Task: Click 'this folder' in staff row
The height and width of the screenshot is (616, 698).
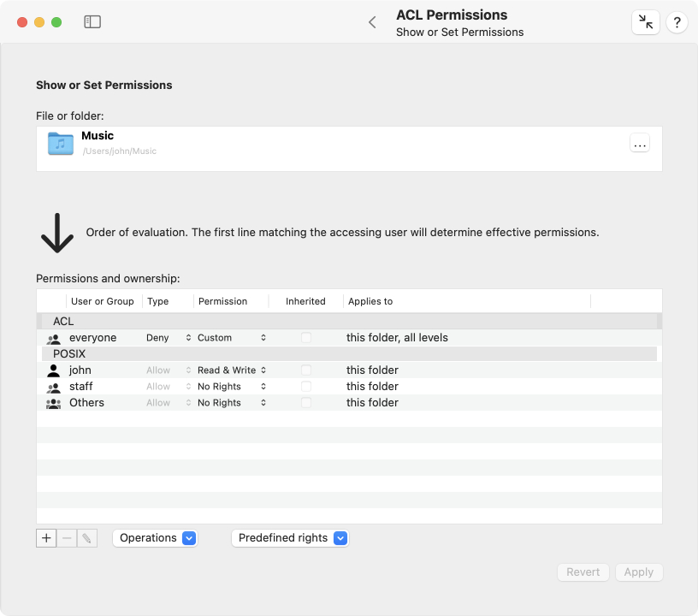Action: 372,387
